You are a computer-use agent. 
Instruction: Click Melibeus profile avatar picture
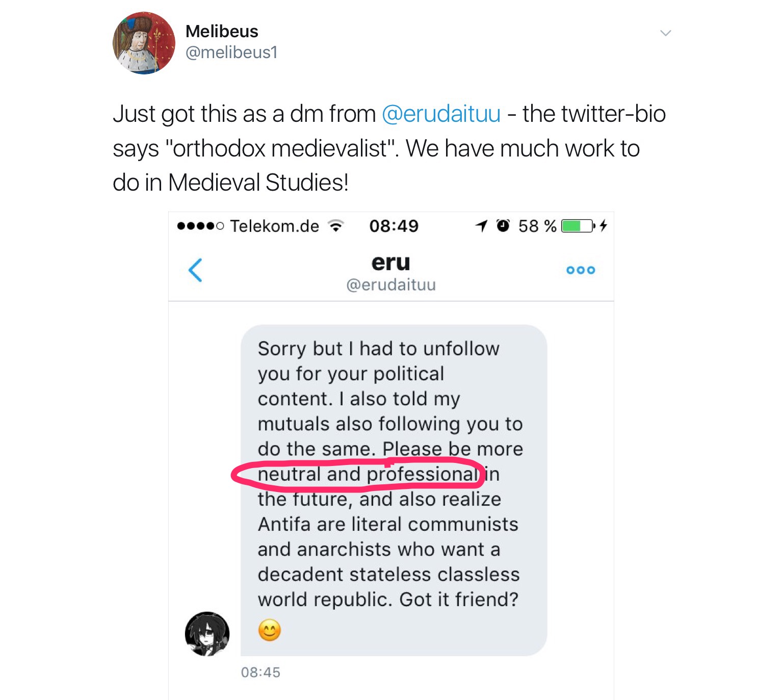[x=144, y=43]
